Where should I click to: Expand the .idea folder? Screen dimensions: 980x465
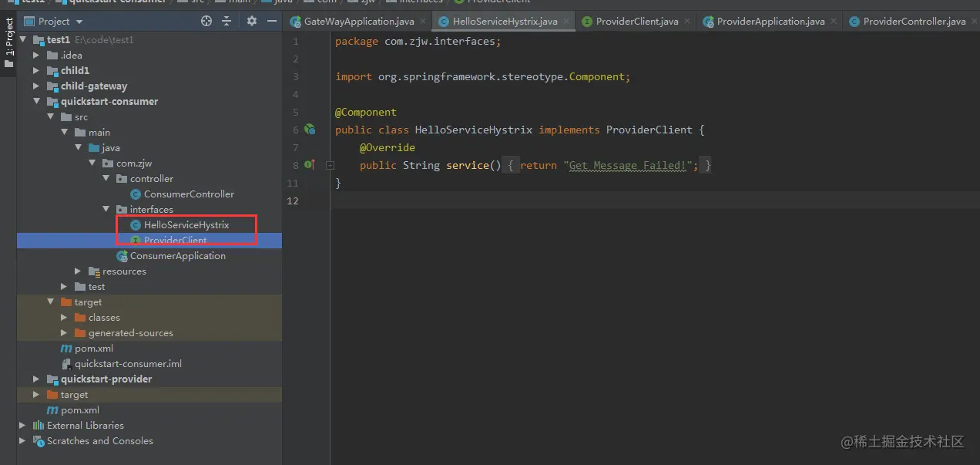coord(36,55)
